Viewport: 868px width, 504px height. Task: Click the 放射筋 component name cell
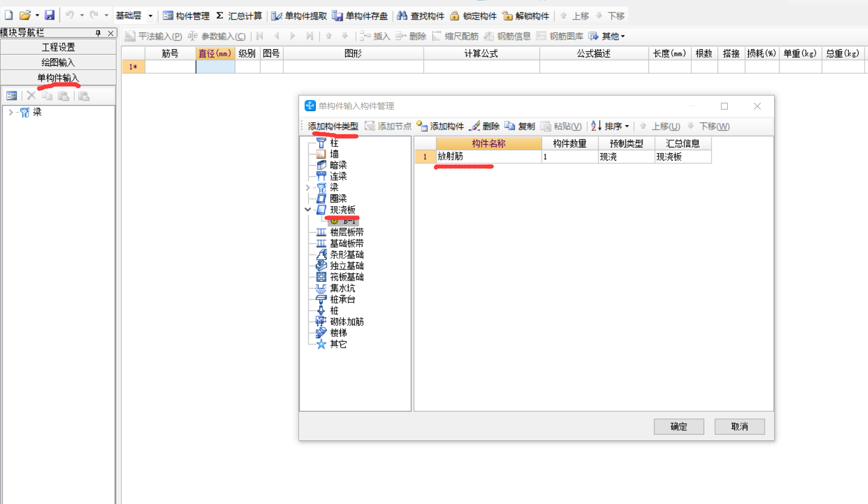(488, 157)
